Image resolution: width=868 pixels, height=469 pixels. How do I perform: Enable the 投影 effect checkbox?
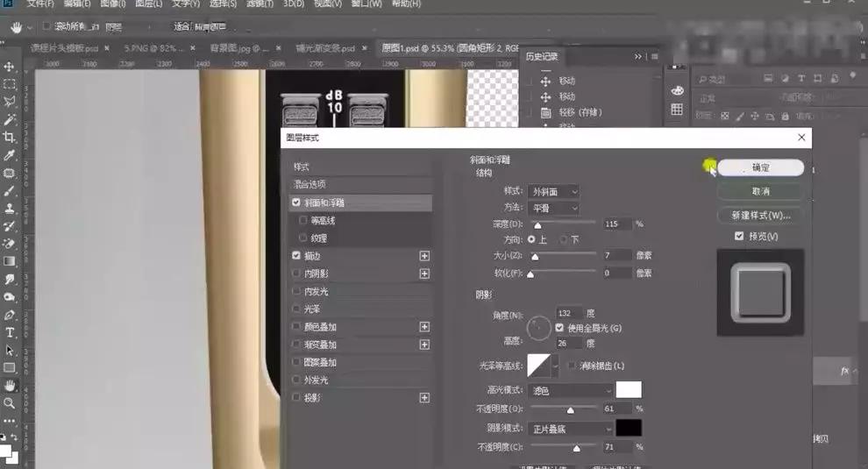coord(296,398)
